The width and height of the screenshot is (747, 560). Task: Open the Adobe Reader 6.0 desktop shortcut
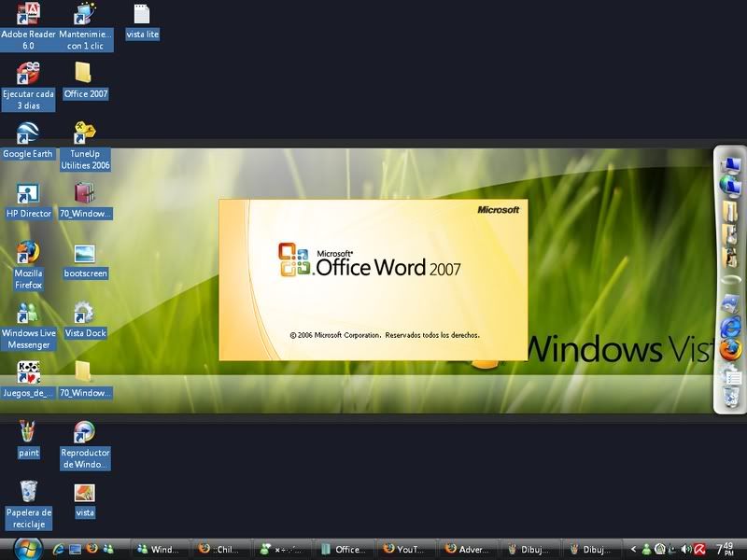click(x=28, y=27)
